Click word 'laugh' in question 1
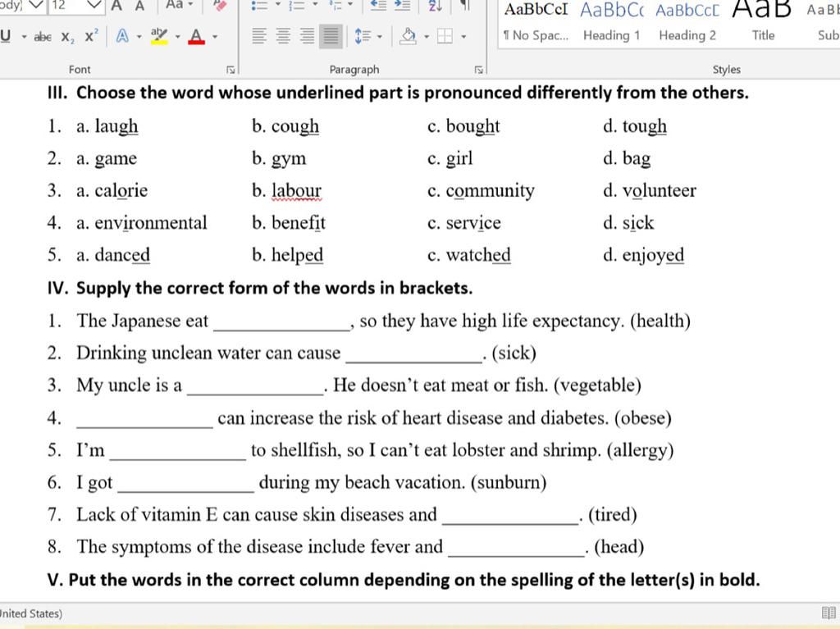The width and height of the screenshot is (840, 629). pos(116,126)
